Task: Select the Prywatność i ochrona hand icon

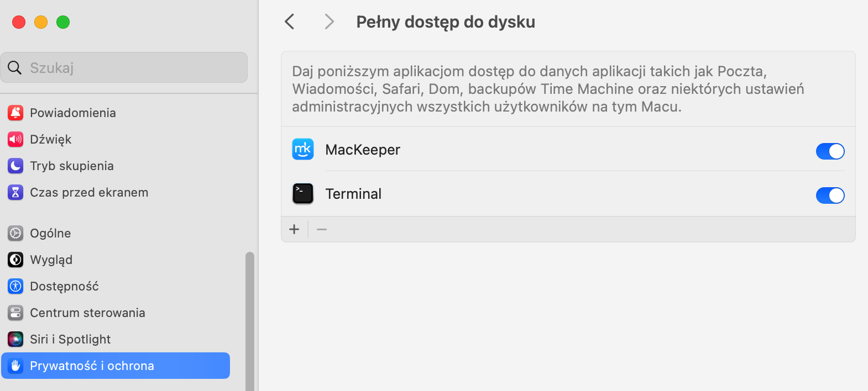Action: tap(15, 366)
